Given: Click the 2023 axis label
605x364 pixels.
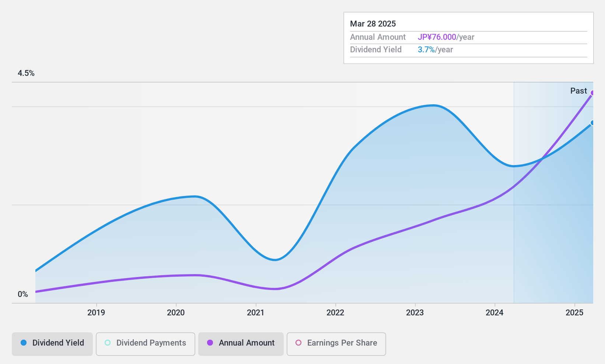Looking at the screenshot, I should click(415, 313).
